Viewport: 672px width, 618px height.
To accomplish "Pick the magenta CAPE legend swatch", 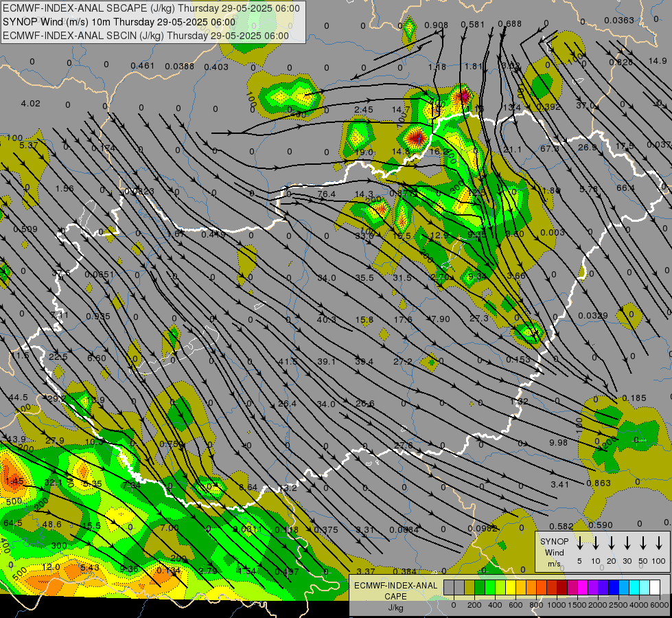I will [583, 588].
